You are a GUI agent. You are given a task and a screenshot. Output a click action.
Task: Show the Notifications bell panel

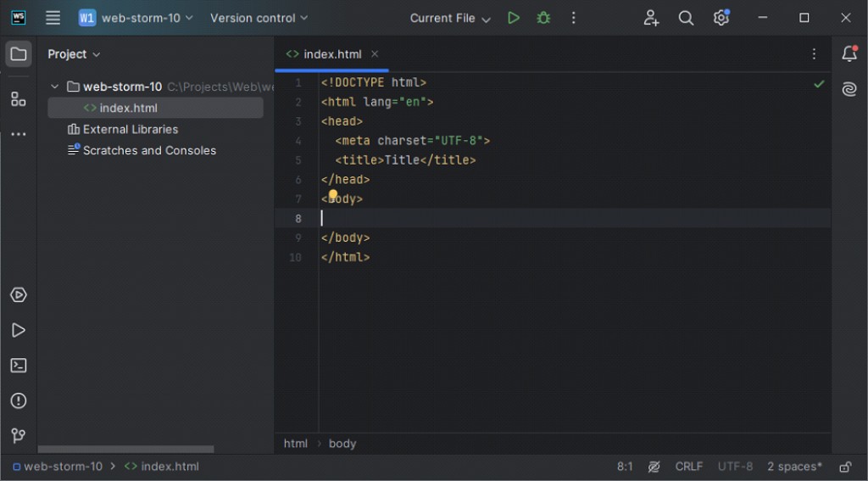click(x=849, y=53)
